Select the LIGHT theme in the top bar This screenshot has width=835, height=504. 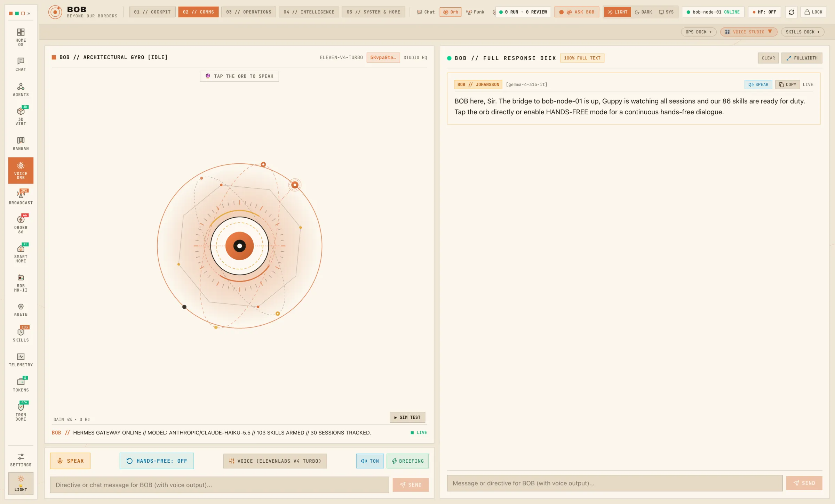click(618, 12)
